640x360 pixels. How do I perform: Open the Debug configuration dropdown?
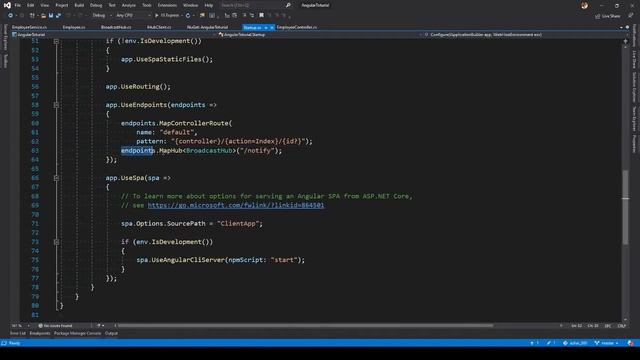[102, 16]
